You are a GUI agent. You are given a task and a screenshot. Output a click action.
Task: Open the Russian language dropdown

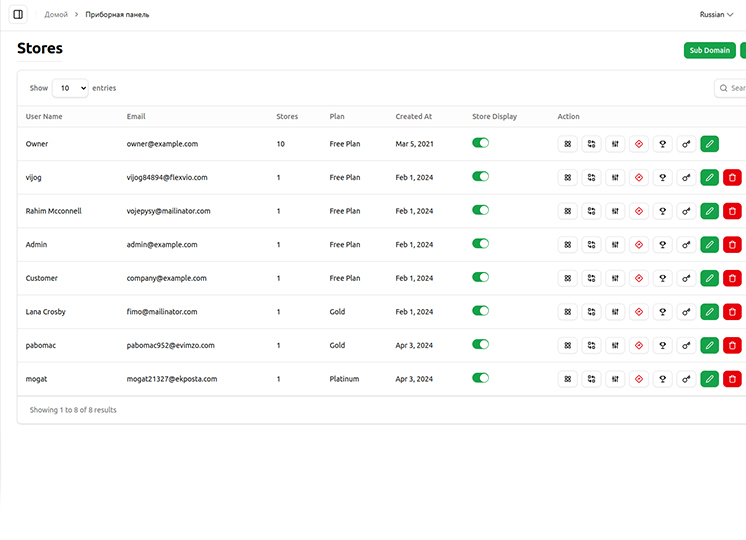[717, 15]
